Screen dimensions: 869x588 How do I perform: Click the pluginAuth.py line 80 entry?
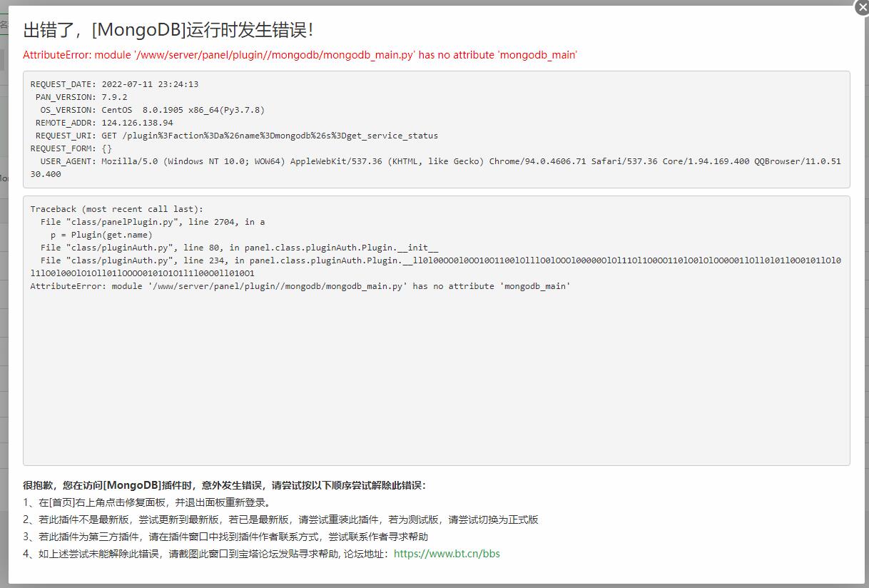(239, 248)
